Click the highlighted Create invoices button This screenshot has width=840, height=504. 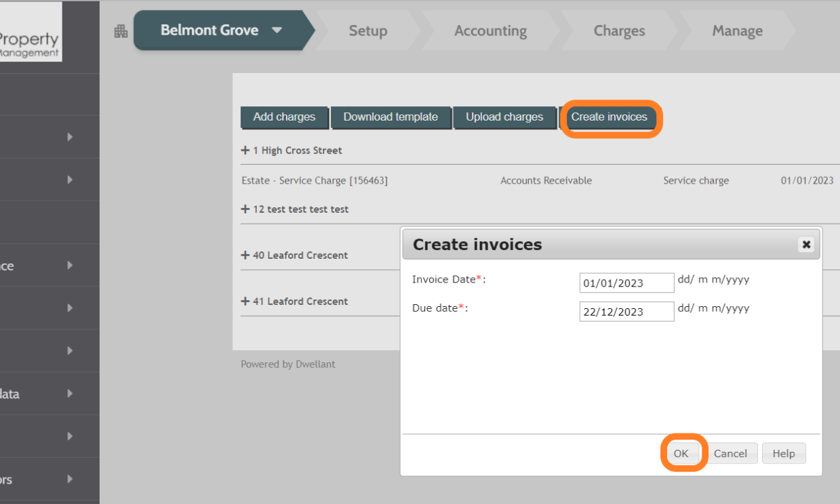tap(609, 117)
